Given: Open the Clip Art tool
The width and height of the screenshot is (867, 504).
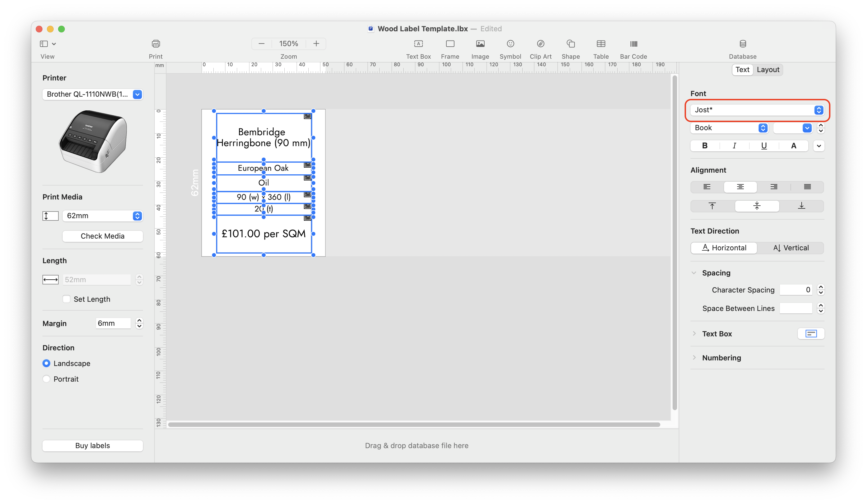Looking at the screenshot, I should (x=540, y=44).
